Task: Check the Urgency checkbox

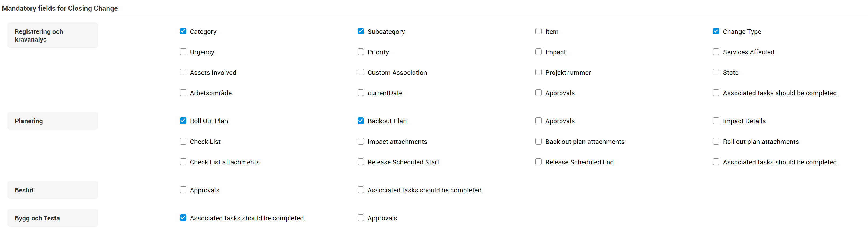Action: tap(183, 52)
